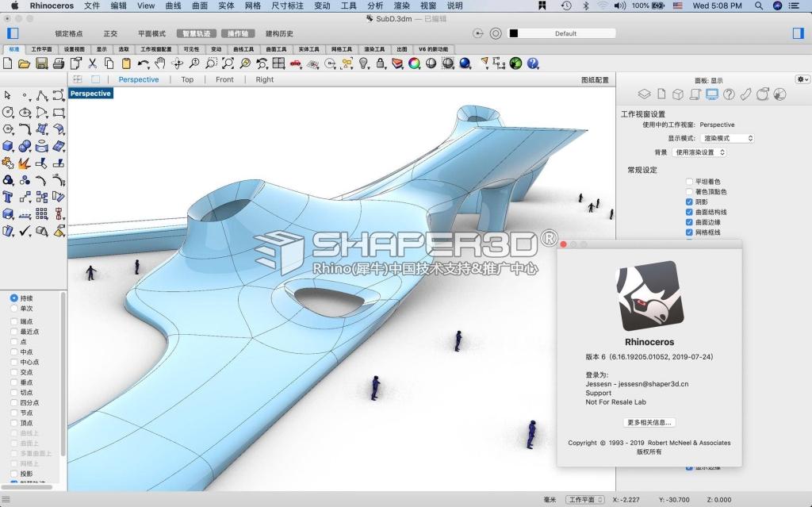Enable the 端点 osnap checkbox

(14, 321)
